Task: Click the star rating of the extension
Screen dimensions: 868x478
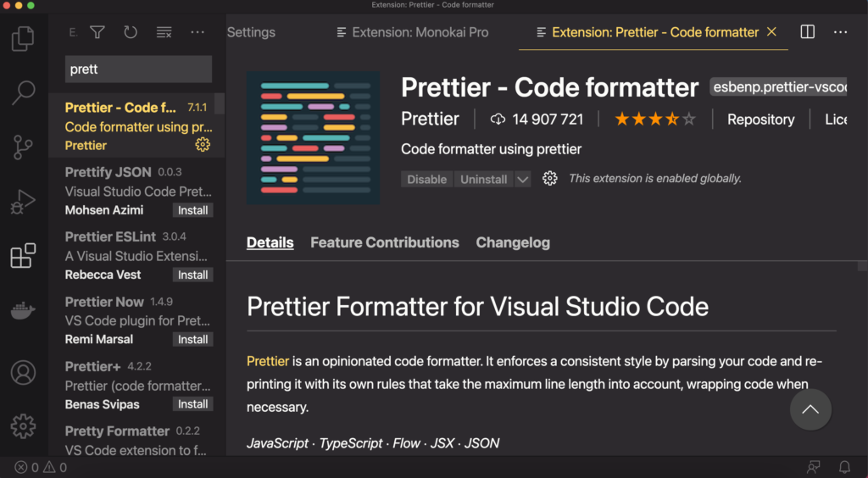Action: point(655,119)
